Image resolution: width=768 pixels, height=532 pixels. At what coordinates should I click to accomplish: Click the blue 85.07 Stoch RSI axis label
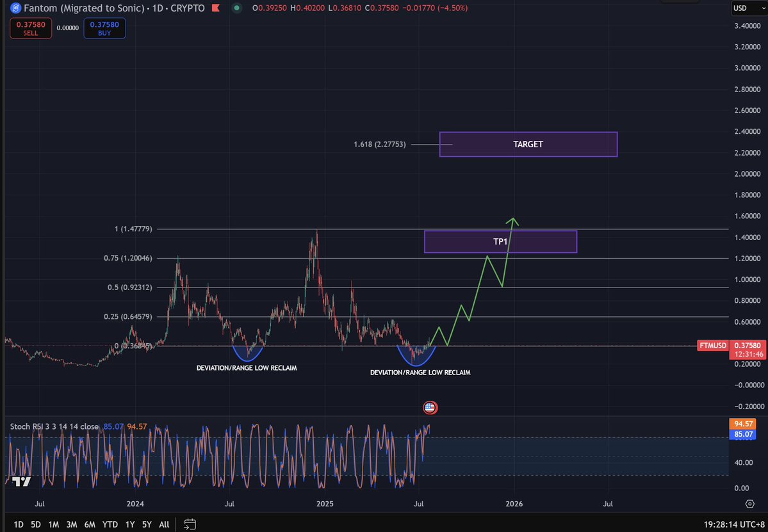pos(743,434)
